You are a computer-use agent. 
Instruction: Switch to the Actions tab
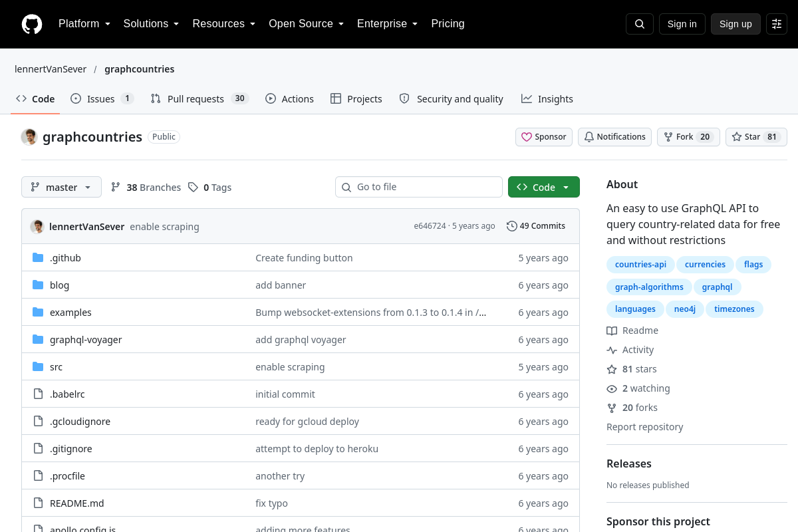pos(289,99)
